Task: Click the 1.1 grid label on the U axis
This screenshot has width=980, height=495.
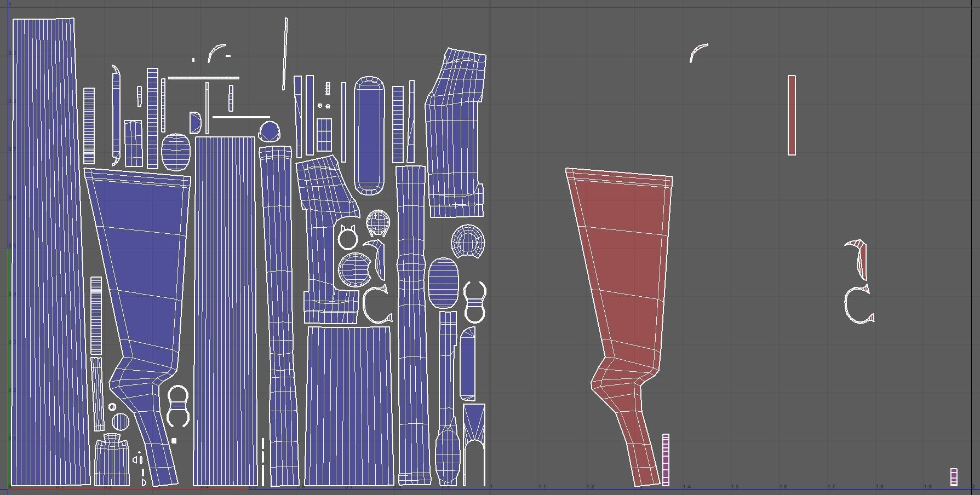Action: tap(542, 487)
